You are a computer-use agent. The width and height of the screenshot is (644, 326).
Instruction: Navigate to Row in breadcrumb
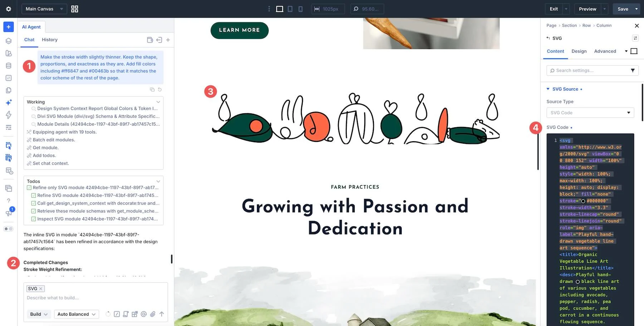click(x=586, y=25)
